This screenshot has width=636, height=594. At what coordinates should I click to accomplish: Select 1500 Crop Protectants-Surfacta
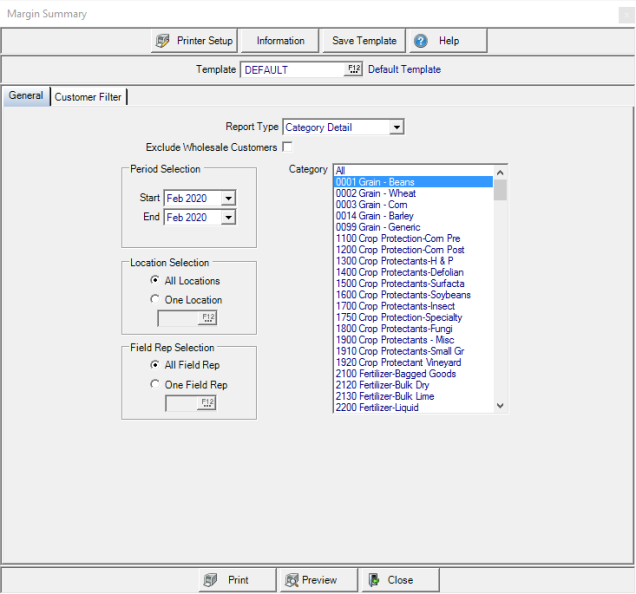(x=413, y=284)
